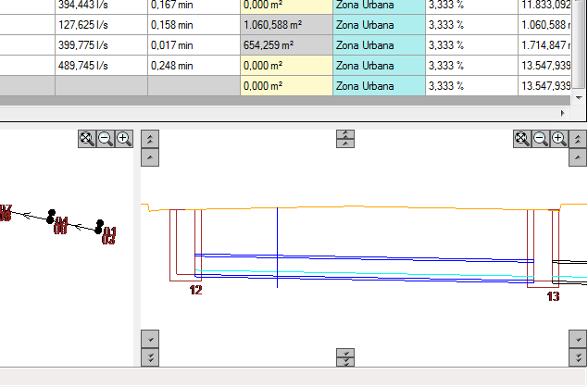Zoom extents in the plan view panel
The width and height of the screenshot is (588, 387).
[x=87, y=139]
